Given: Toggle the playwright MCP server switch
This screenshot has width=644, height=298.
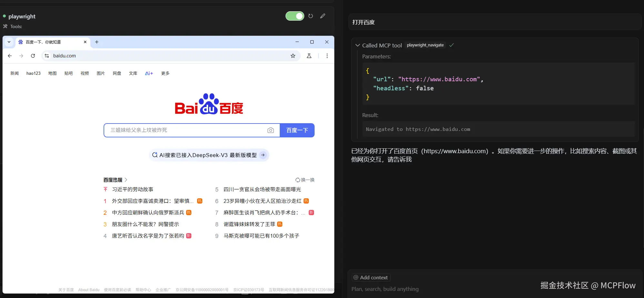Looking at the screenshot, I should (x=295, y=16).
